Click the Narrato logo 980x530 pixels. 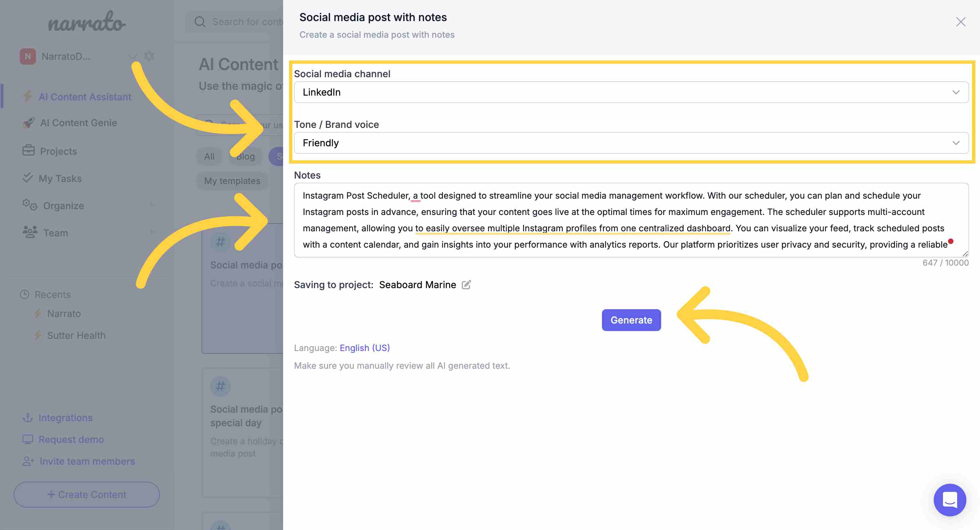(87, 22)
